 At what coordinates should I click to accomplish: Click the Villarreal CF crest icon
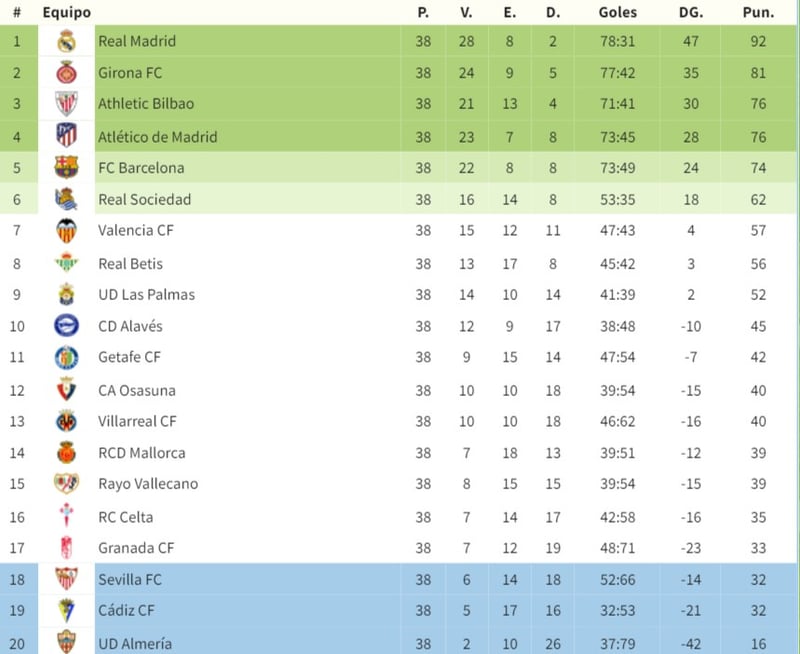pyautogui.click(x=67, y=421)
